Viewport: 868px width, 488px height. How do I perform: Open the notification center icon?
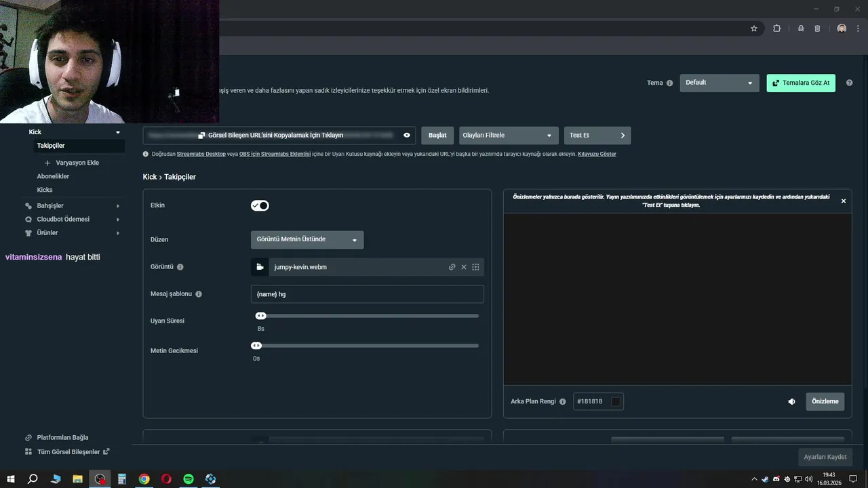854,479
